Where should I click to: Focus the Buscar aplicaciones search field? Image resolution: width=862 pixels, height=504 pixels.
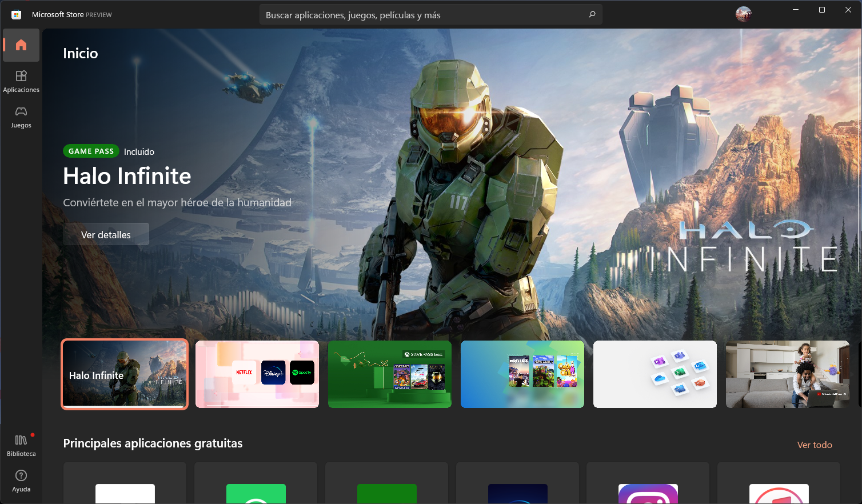click(430, 15)
